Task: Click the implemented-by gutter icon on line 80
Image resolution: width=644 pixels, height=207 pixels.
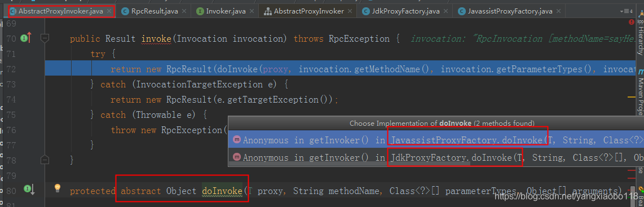Action: point(29,190)
